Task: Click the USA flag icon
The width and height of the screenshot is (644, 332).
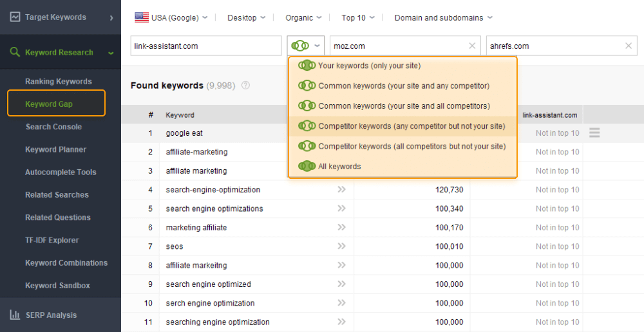Action: [x=142, y=17]
